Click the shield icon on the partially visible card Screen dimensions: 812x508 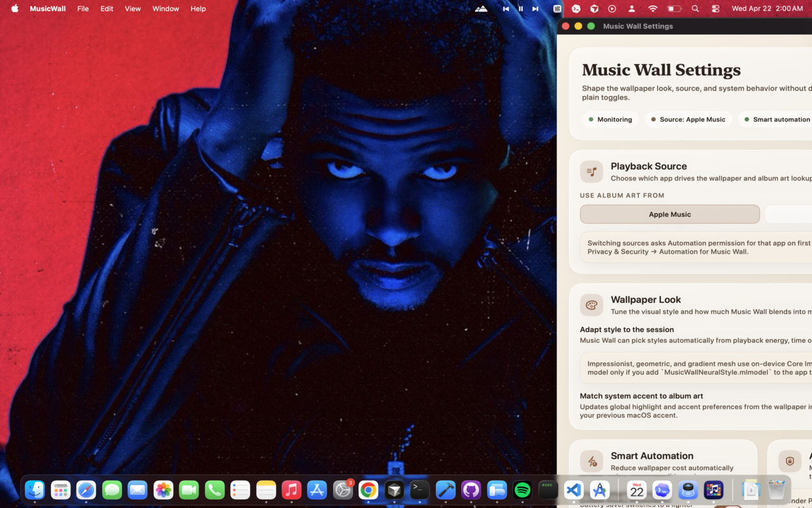[x=790, y=461]
